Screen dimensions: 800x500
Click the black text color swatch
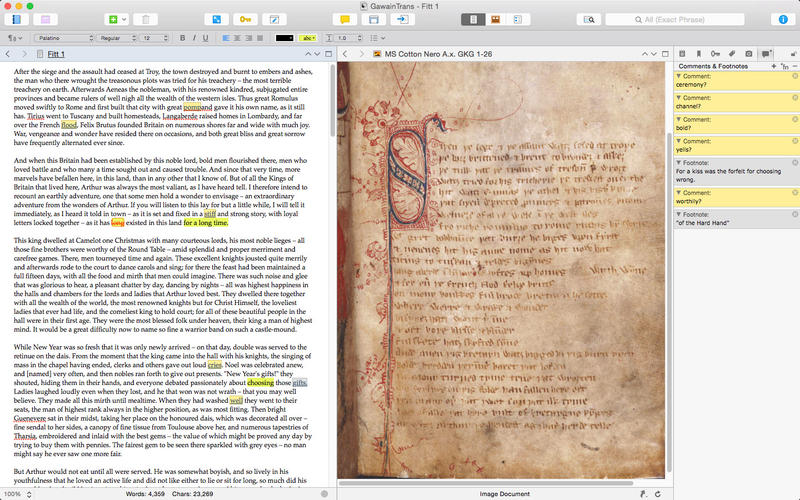(x=285, y=38)
